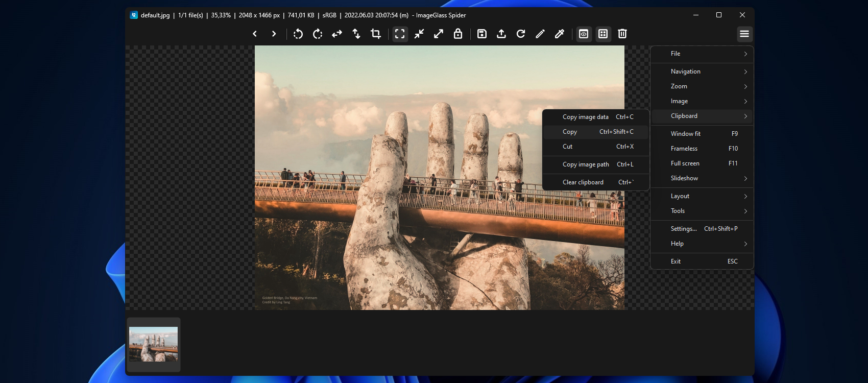868x383 pixels.
Task: Toggle the thumbnail gallery button
Action: [x=584, y=34]
